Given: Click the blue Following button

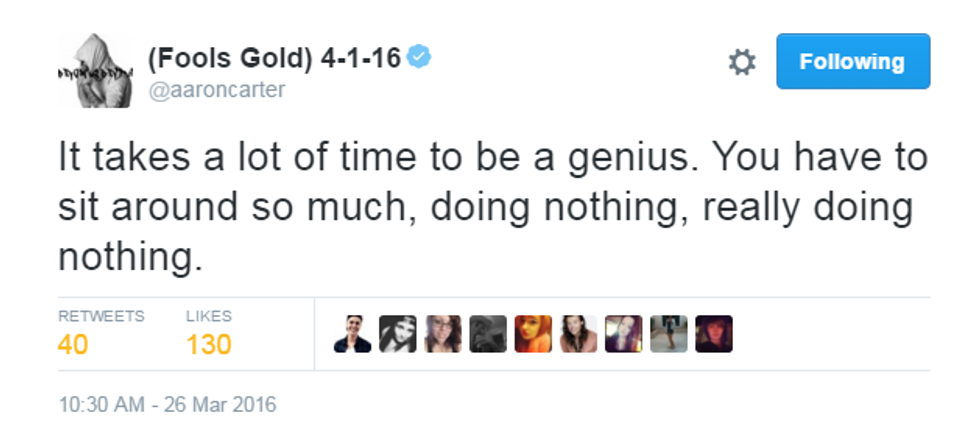Looking at the screenshot, I should tap(853, 62).
